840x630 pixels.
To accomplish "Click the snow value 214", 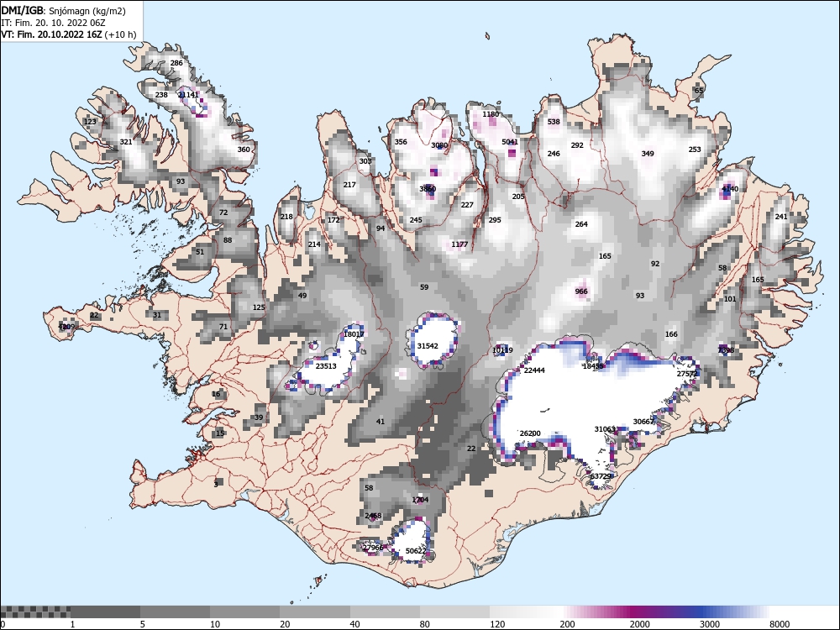I will coord(314,244).
